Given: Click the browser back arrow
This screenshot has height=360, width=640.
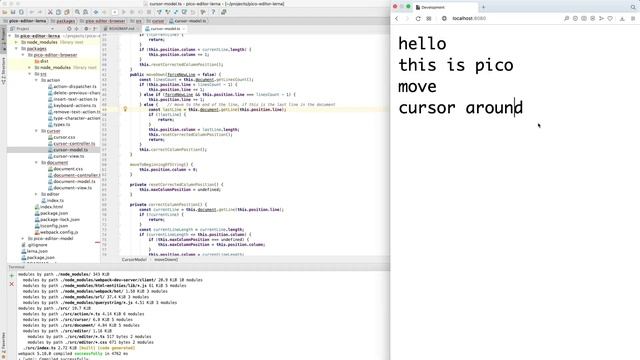Looking at the screenshot, I should [x=397, y=18].
